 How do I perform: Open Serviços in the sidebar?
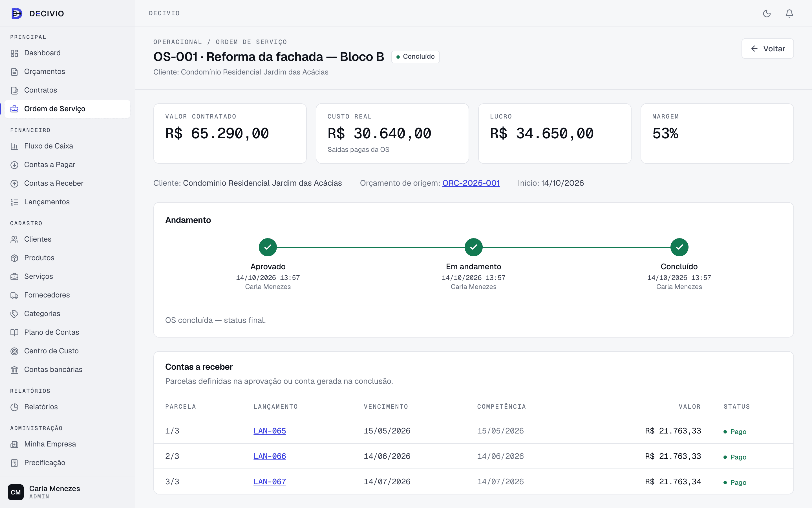tap(67, 277)
